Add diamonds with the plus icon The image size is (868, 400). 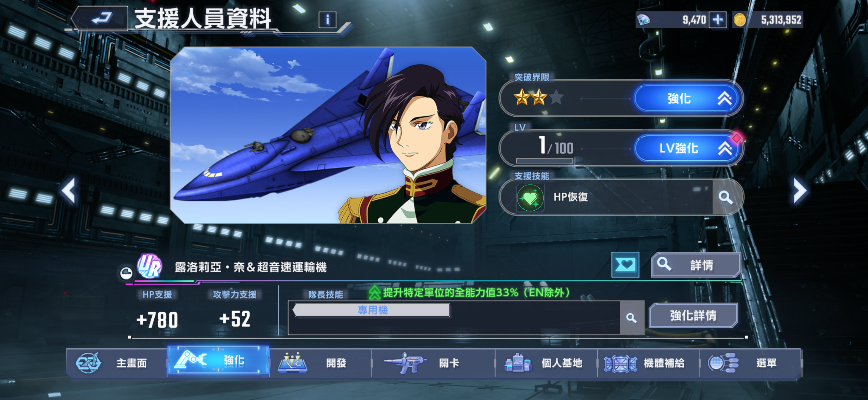717,20
